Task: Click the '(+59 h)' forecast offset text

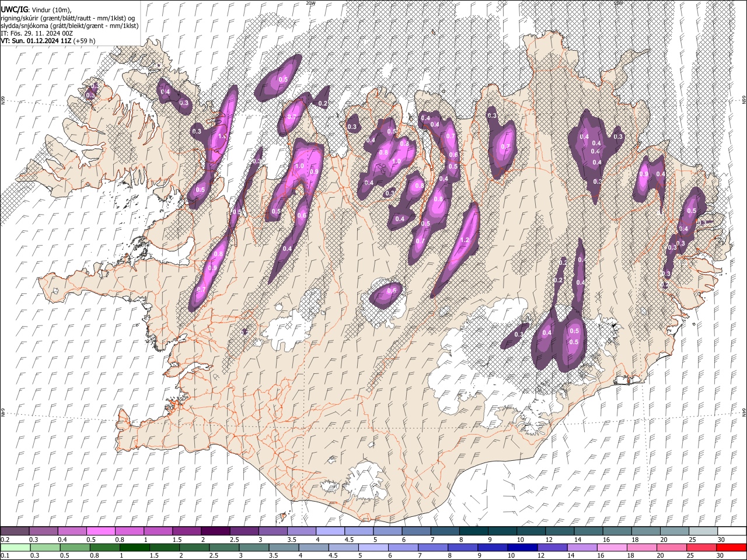Action: [84, 41]
